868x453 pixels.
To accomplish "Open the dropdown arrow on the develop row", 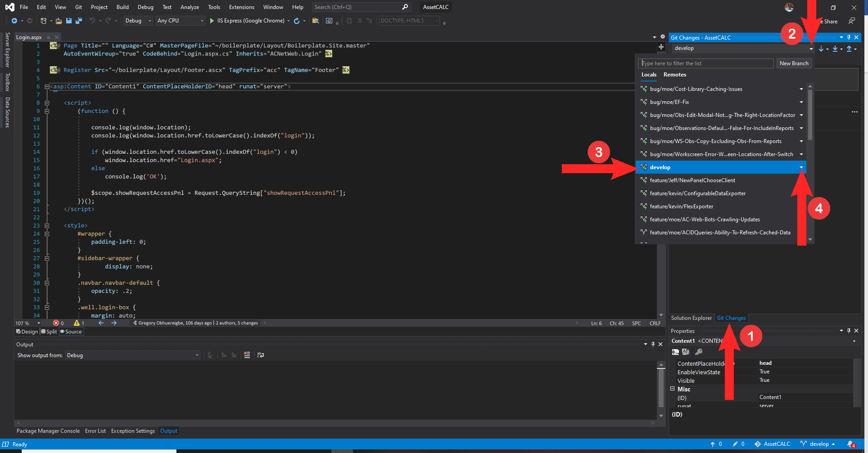I will [x=801, y=167].
